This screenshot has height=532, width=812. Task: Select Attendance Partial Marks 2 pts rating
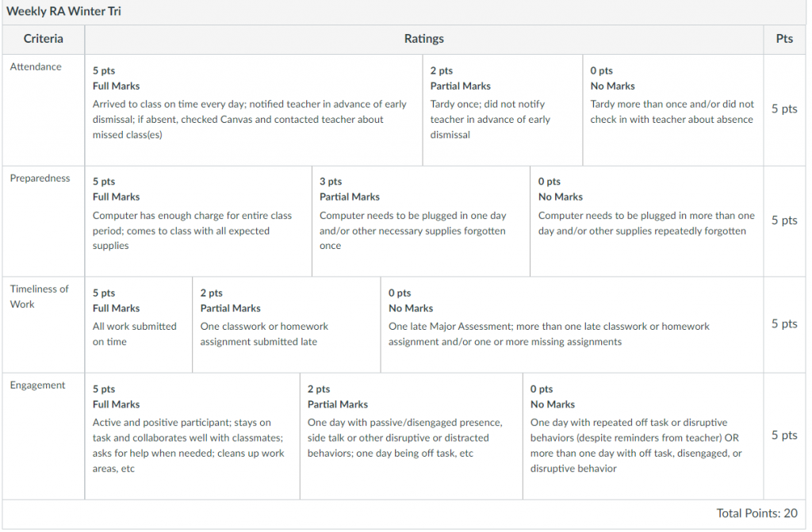coord(503,110)
